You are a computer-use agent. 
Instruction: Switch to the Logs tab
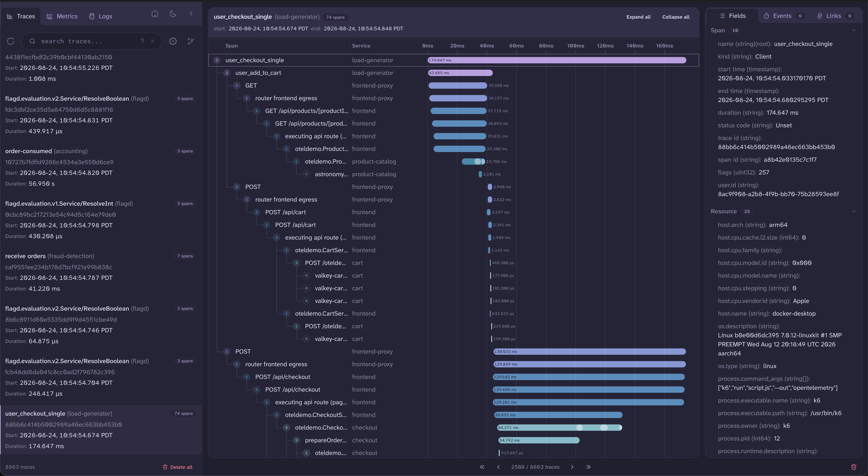(100, 16)
